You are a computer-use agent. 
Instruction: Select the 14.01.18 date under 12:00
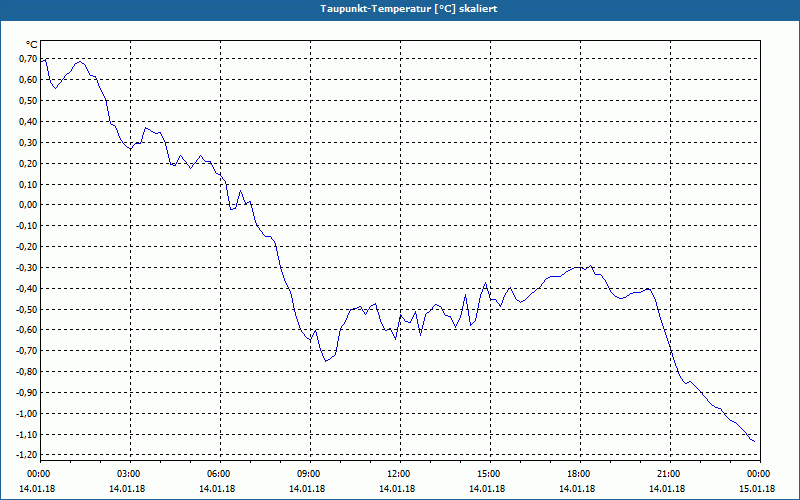[397, 489]
